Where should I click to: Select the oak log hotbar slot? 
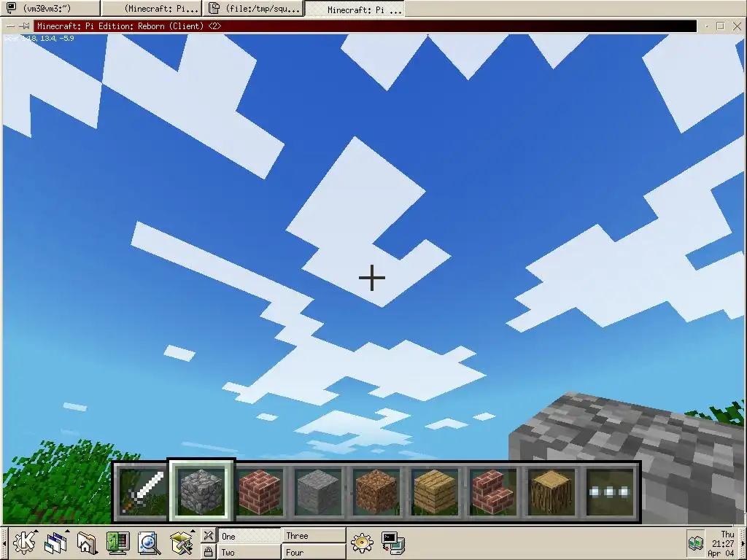click(551, 491)
